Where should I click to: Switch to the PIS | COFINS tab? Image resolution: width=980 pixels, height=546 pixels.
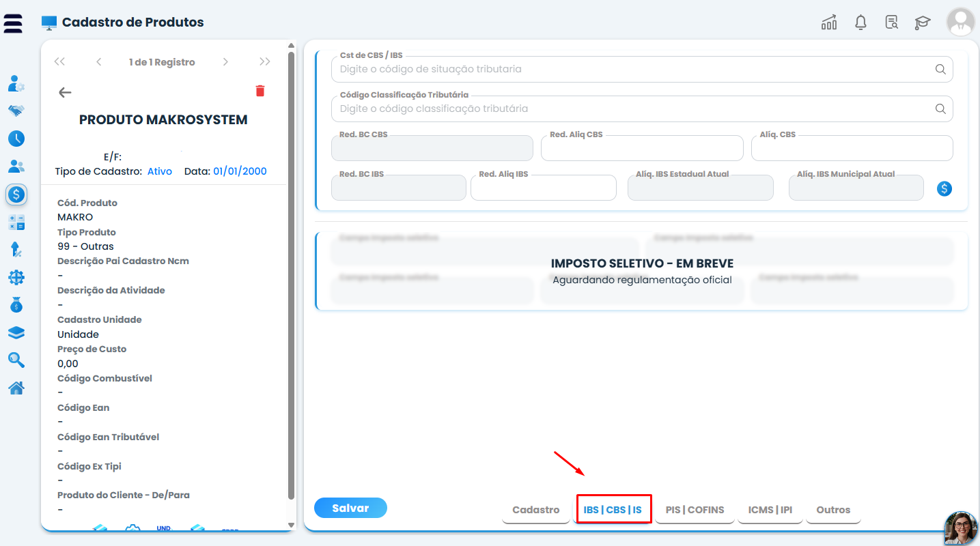click(695, 510)
